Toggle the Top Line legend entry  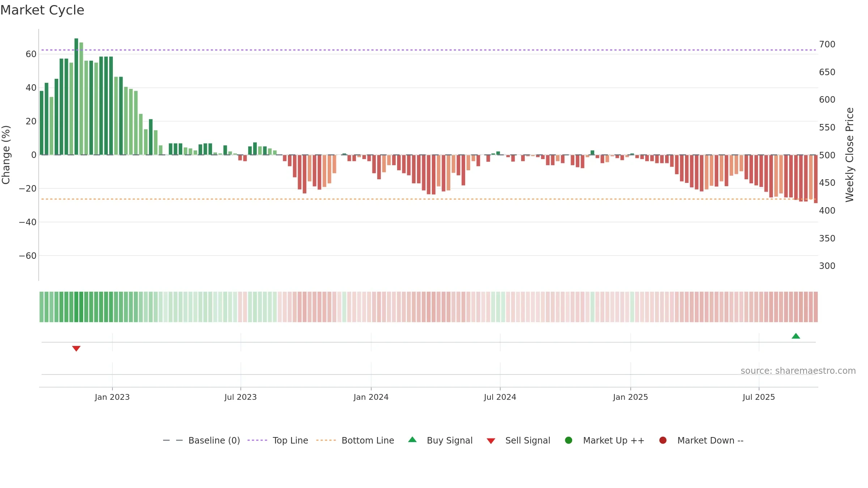click(278, 440)
